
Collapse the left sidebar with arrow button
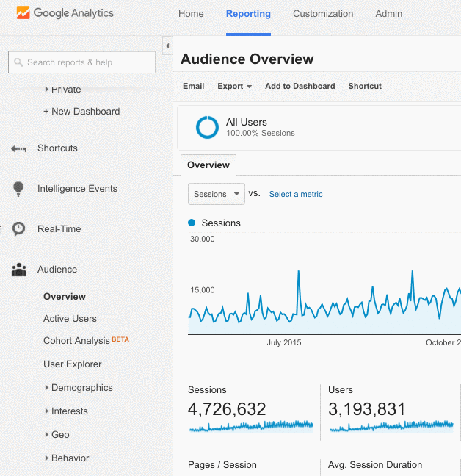[x=167, y=46]
